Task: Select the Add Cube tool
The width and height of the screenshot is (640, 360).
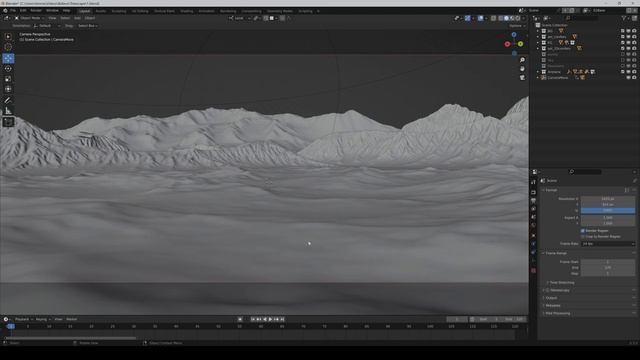Action: [8, 122]
